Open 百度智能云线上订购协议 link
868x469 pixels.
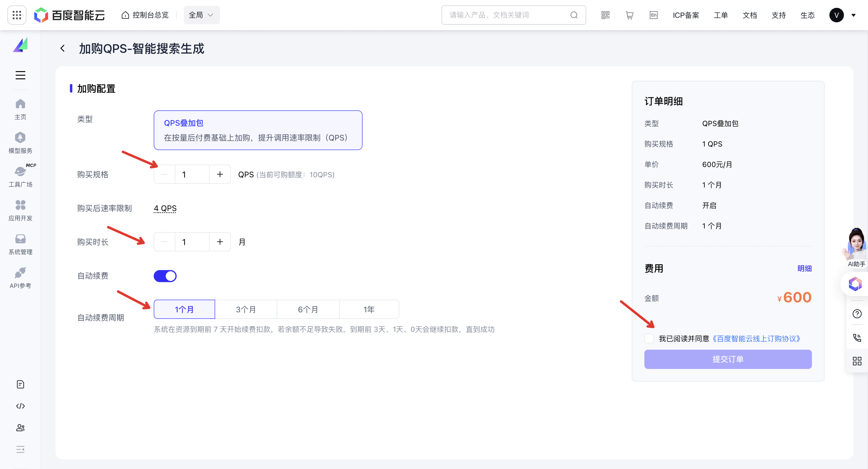[756, 338]
